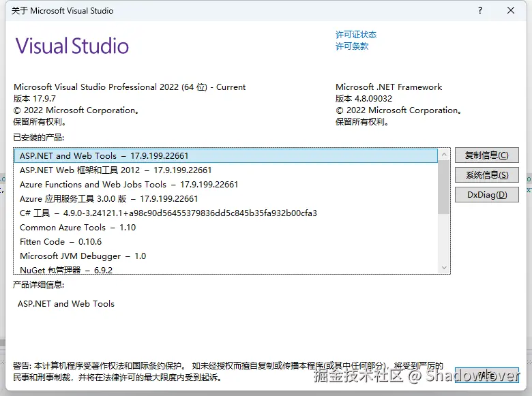
Task: Click the Microsoft .NET Framework label
Action: (389, 87)
